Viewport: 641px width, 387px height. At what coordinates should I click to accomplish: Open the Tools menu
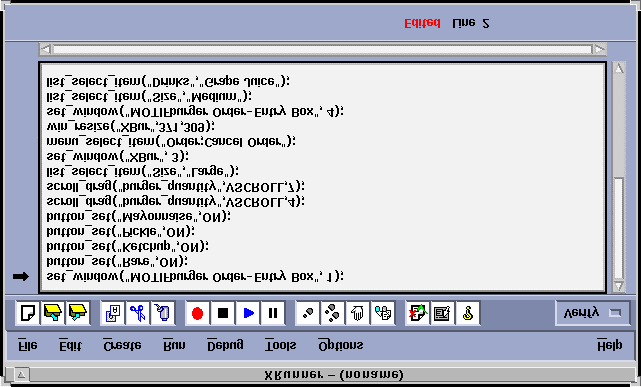(x=280, y=345)
